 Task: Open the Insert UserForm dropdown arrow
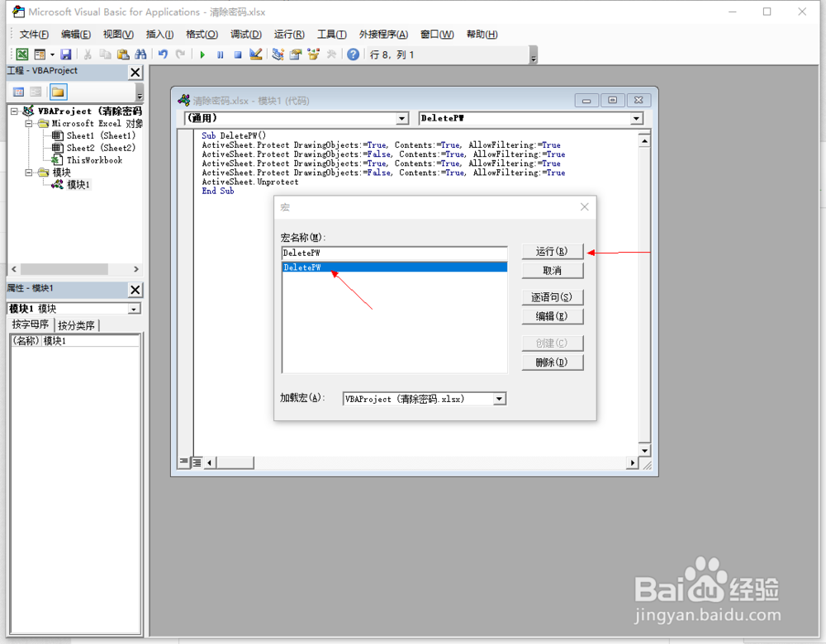coord(52,54)
